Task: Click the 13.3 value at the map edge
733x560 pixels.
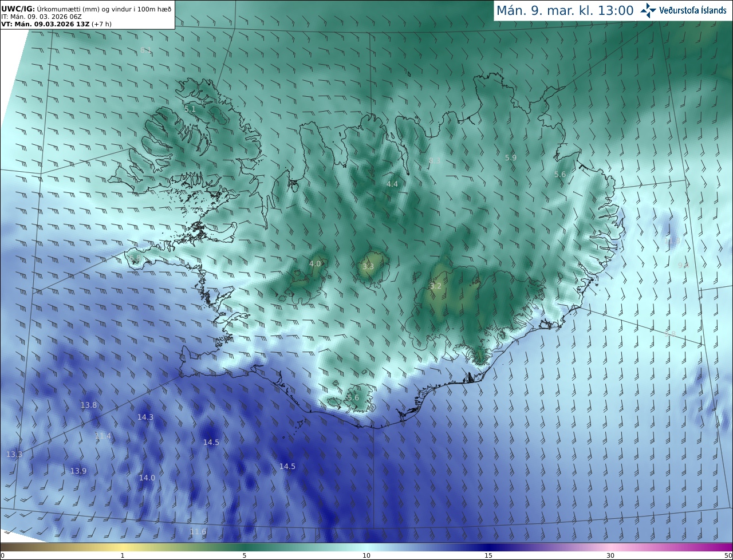Action: (14, 455)
